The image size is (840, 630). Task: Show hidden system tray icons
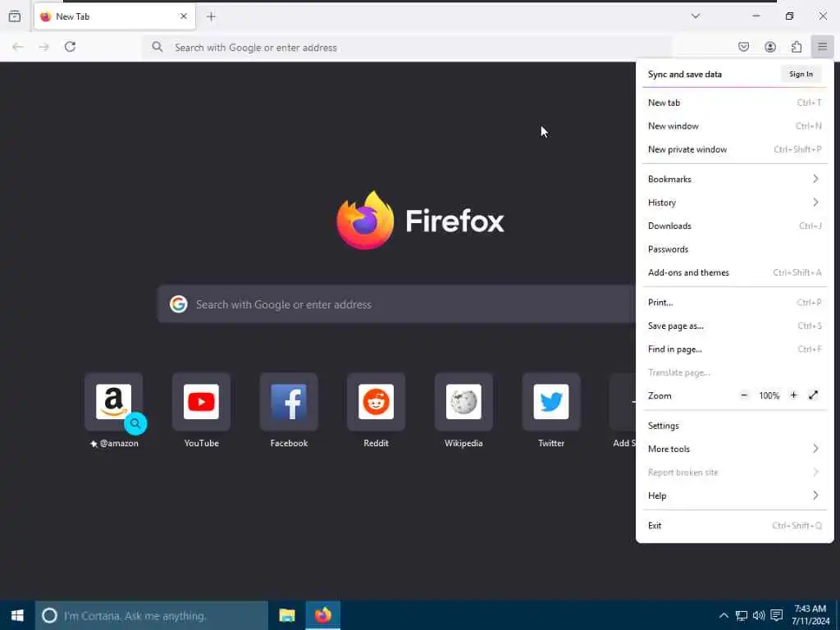[x=724, y=615]
